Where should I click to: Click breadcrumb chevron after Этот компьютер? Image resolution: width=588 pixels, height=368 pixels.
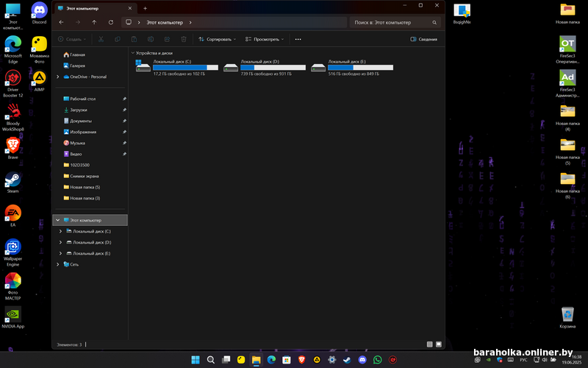tap(190, 23)
